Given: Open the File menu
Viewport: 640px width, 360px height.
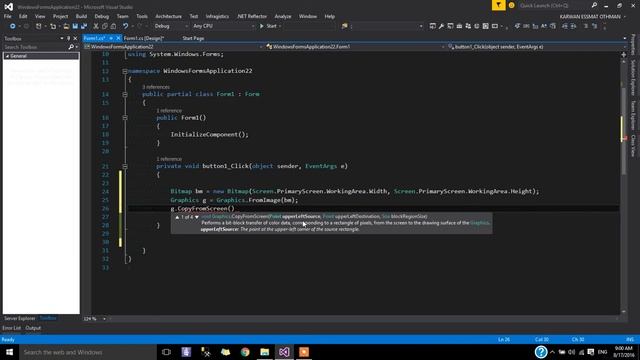Looking at the screenshot, I should click(x=8, y=16).
